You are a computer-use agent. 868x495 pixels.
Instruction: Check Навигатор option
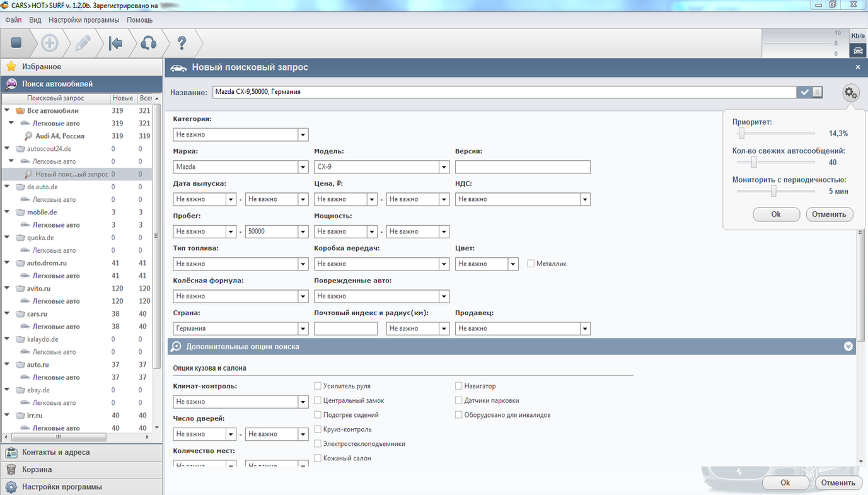(459, 386)
